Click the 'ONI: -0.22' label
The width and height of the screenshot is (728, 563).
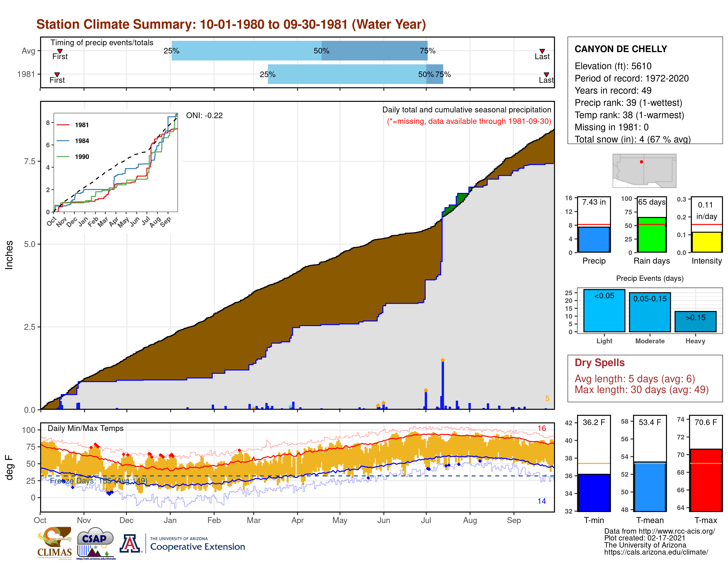pyautogui.click(x=204, y=115)
